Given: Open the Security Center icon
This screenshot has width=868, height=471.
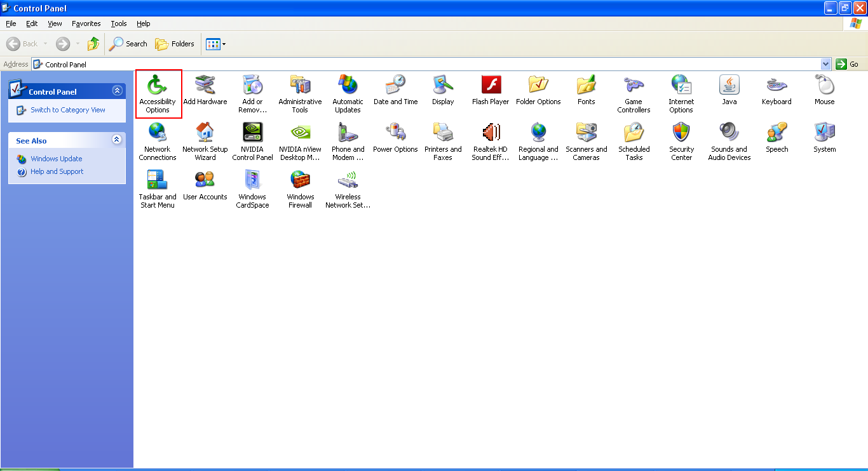Looking at the screenshot, I should click(x=681, y=142).
